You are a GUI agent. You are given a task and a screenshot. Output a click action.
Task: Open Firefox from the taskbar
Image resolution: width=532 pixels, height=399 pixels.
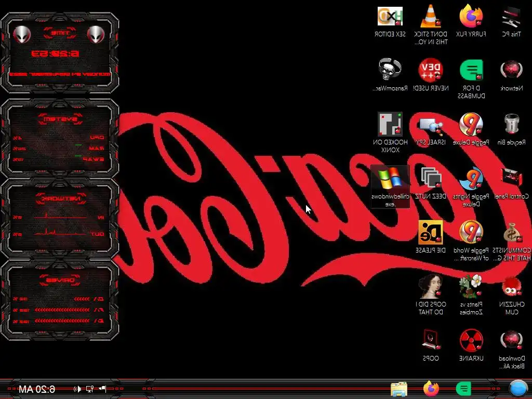(x=431, y=389)
